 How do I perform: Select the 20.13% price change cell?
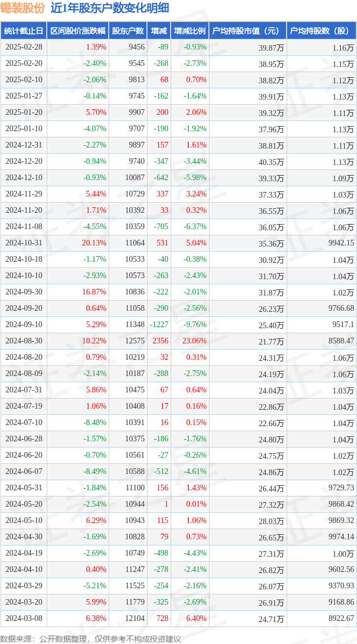[x=95, y=243]
